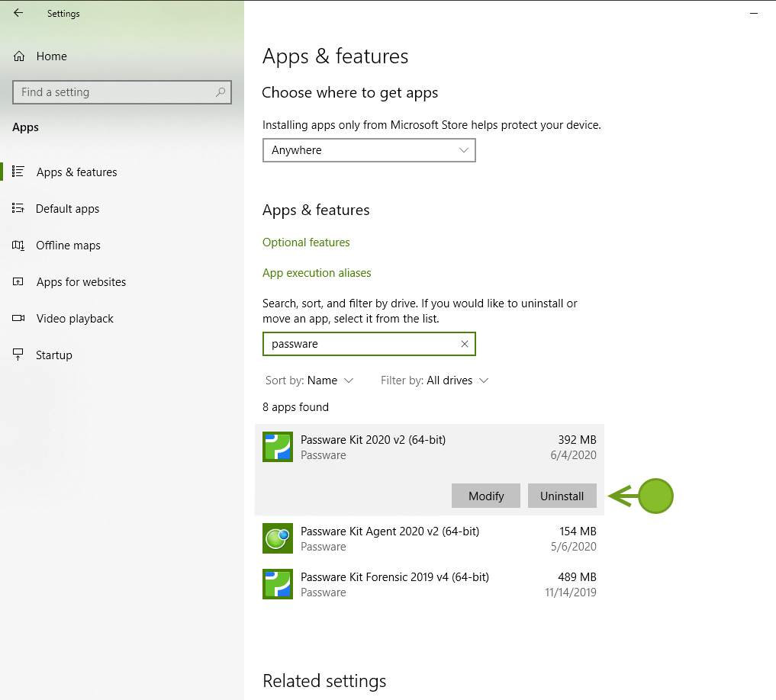Open the Optional features link

click(x=306, y=242)
